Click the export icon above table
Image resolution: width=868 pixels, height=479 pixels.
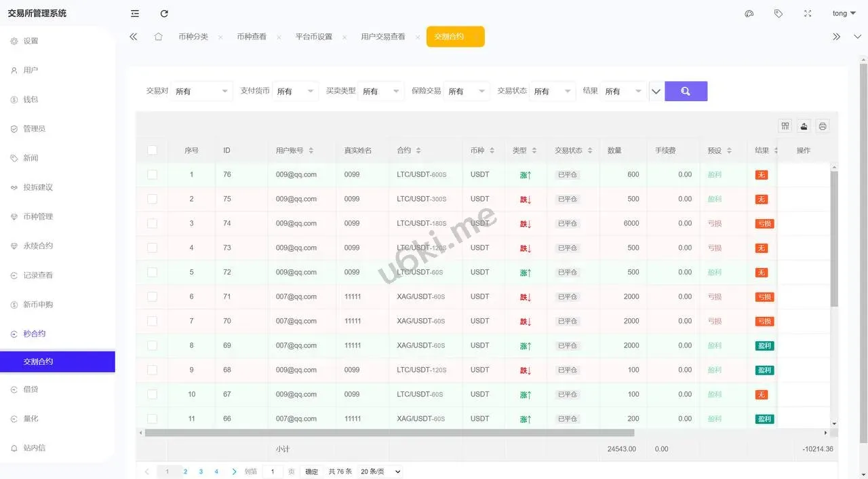pos(804,126)
